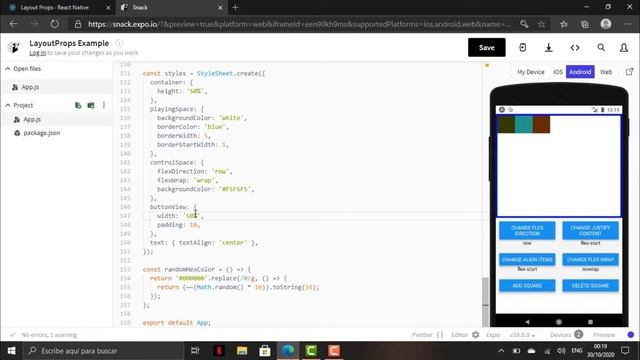The image size is (640, 360).
Task: Collapse the Open files section
Action: (8, 69)
